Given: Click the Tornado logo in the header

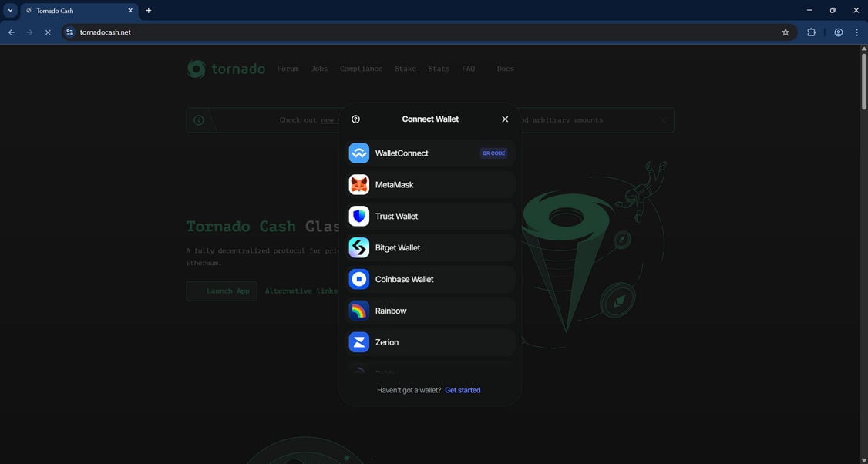Looking at the screenshot, I should [225, 68].
